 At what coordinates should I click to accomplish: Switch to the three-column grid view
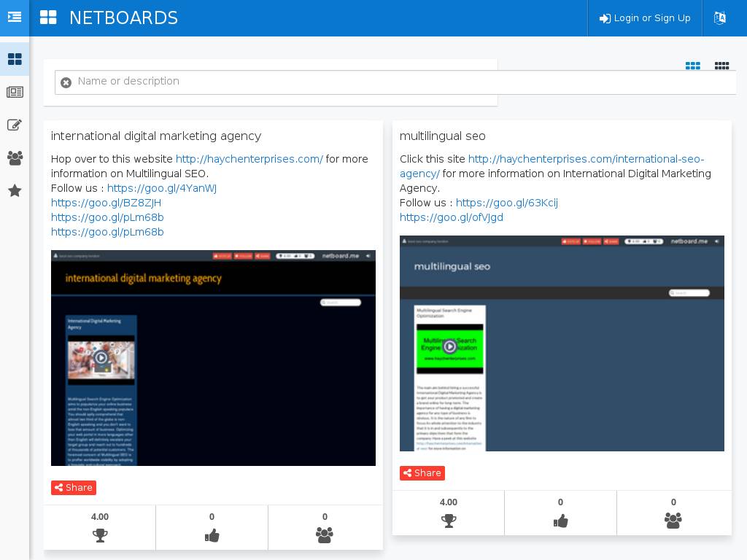[693, 66]
